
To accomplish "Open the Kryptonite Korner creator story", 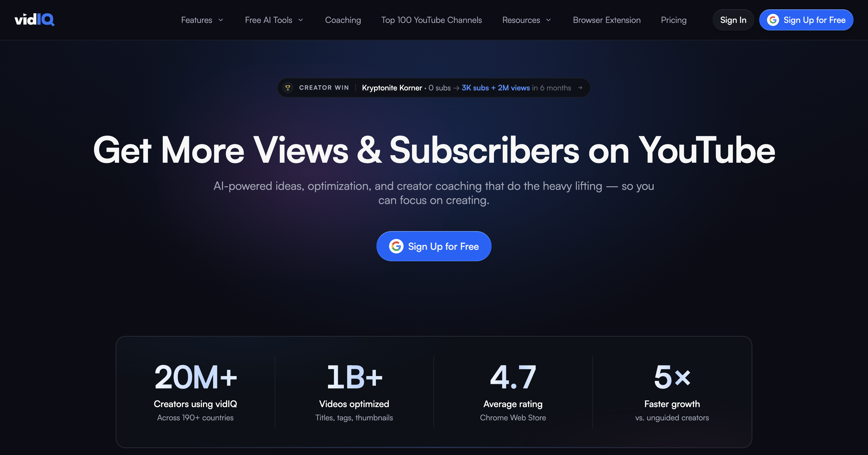I will click(434, 88).
